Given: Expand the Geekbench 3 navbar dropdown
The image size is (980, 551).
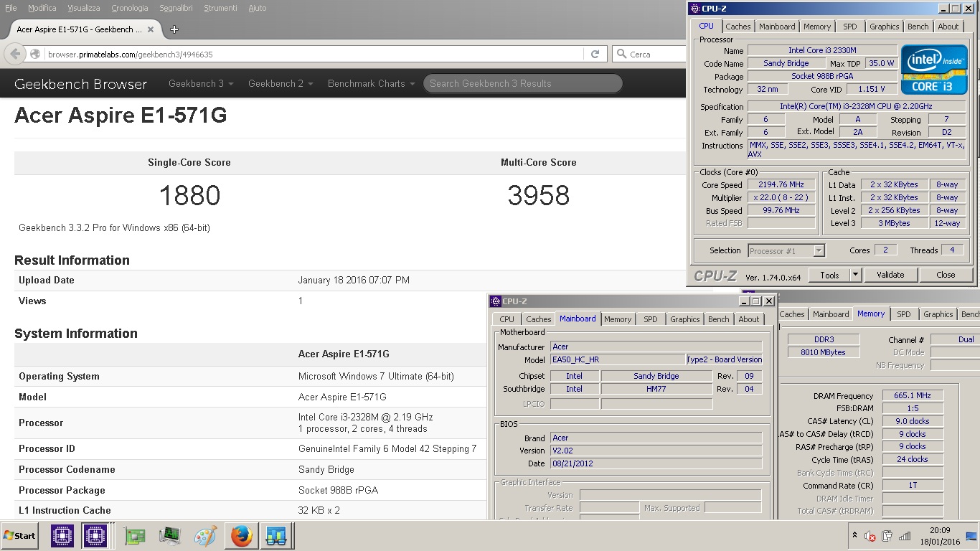Looking at the screenshot, I should click(x=201, y=83).
